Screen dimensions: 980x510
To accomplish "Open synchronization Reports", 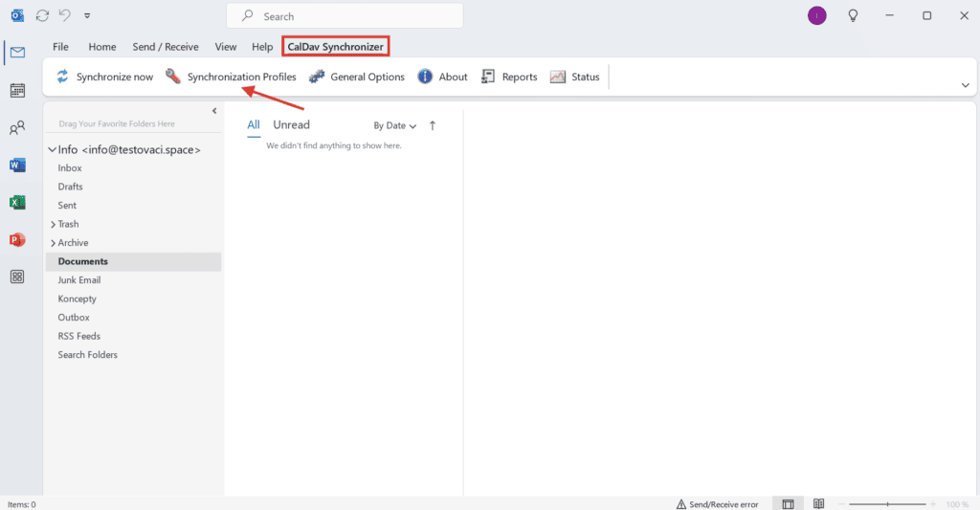I will [x=509, y=77].
